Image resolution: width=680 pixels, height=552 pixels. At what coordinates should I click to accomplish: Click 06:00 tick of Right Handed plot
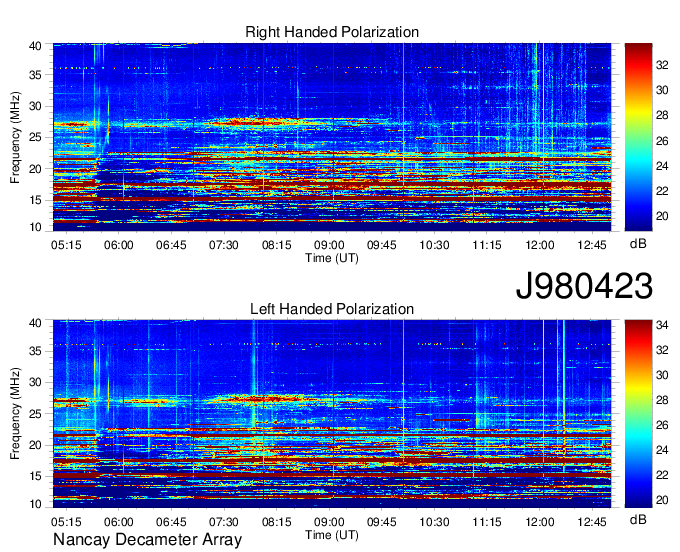tap(118, 245)
